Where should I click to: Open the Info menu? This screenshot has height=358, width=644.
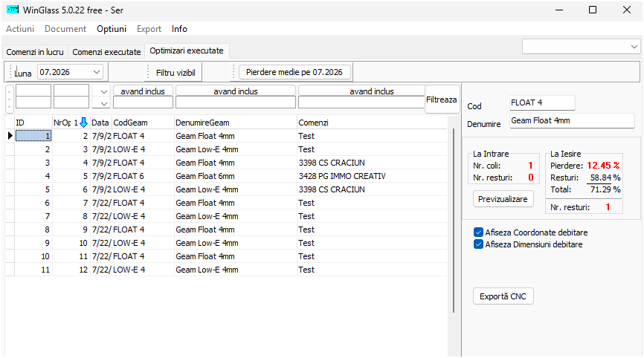tap(179, 29)
